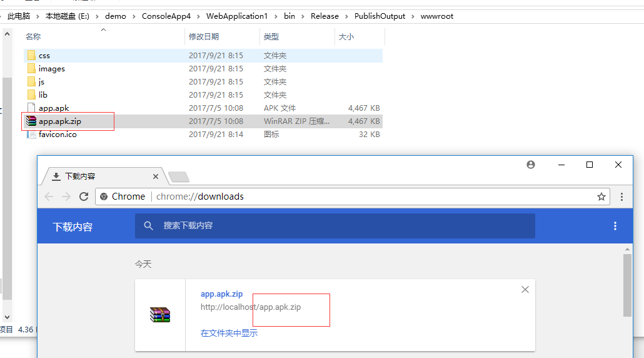This screenshot has width=644, height=358.
Task: Reload the Chrome downloads page
Action: [x=84, y=197]
